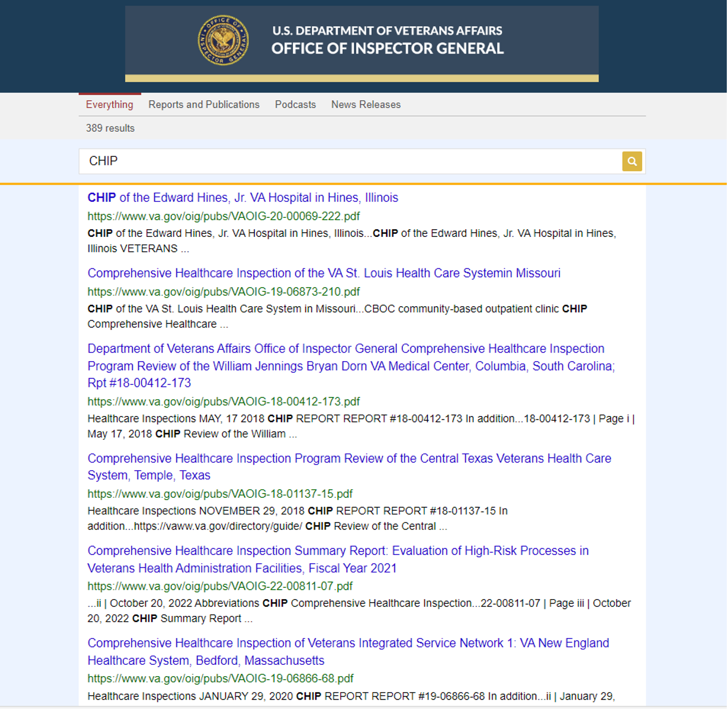Screen dimensions: 728x709
Task: Open the VA St. Louis Health Care System inspection
Action: 324,273
